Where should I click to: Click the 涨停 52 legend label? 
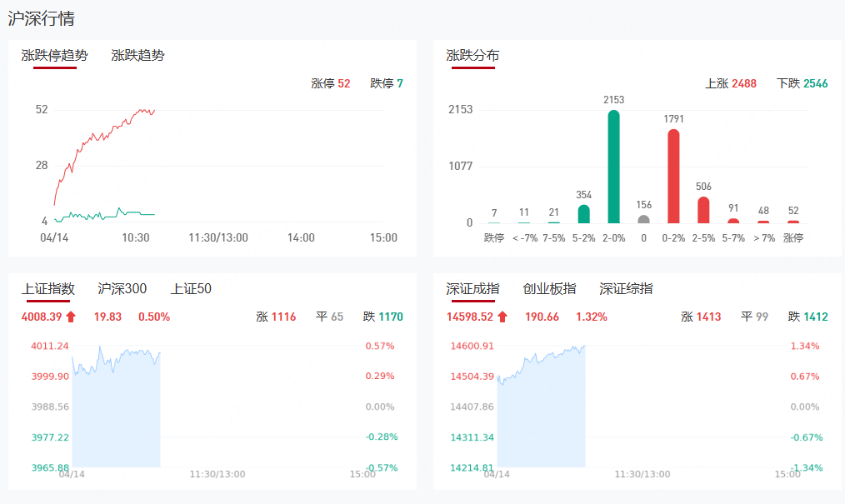[330, 83]
